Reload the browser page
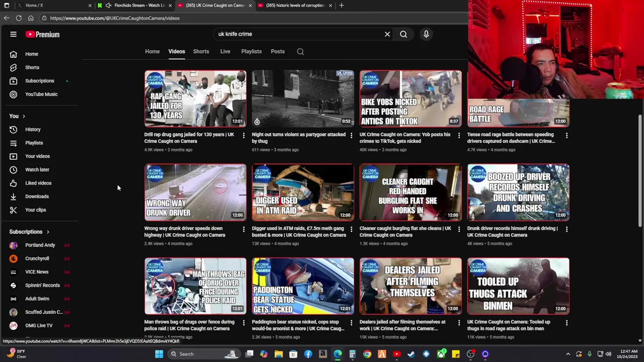The width and height of the screenshot is (644, 362). pos(19,18)
